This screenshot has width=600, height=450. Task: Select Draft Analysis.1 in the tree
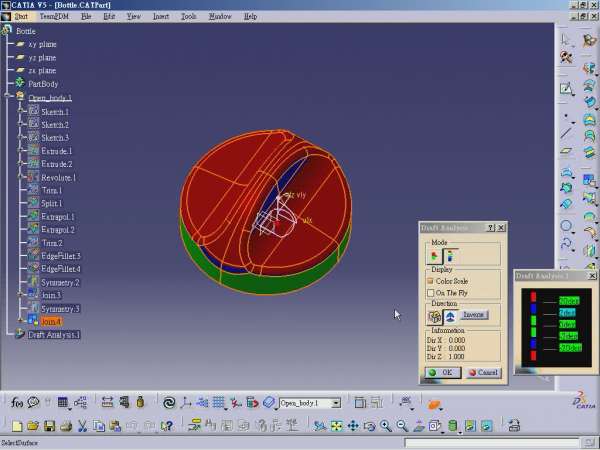(x=54, y=335)
